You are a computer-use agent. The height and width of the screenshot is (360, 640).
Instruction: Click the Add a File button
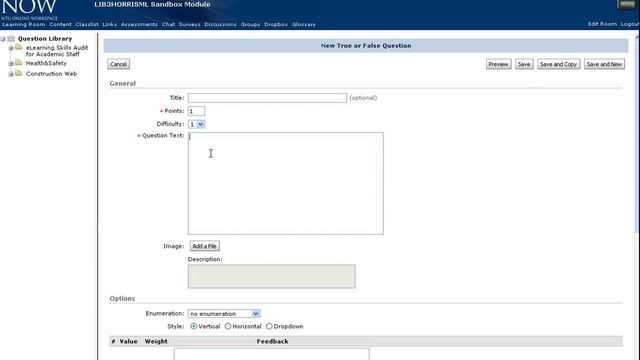[x=204, y=246]
